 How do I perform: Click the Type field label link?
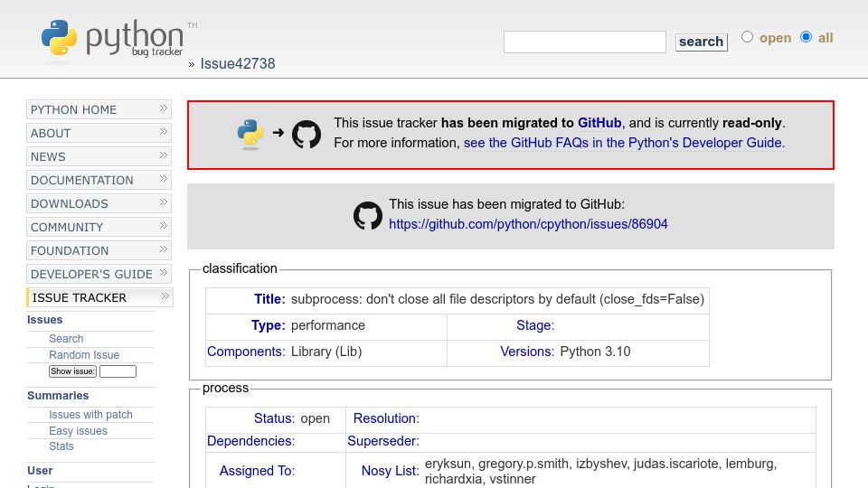268,325
